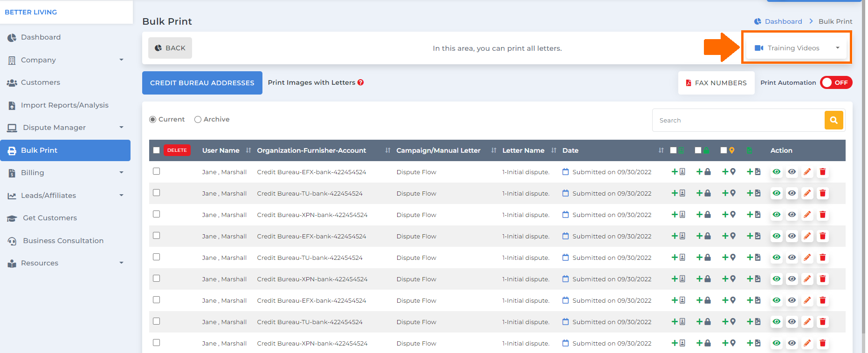
Task: Add address pin on second XPN row
Action: 729,279
